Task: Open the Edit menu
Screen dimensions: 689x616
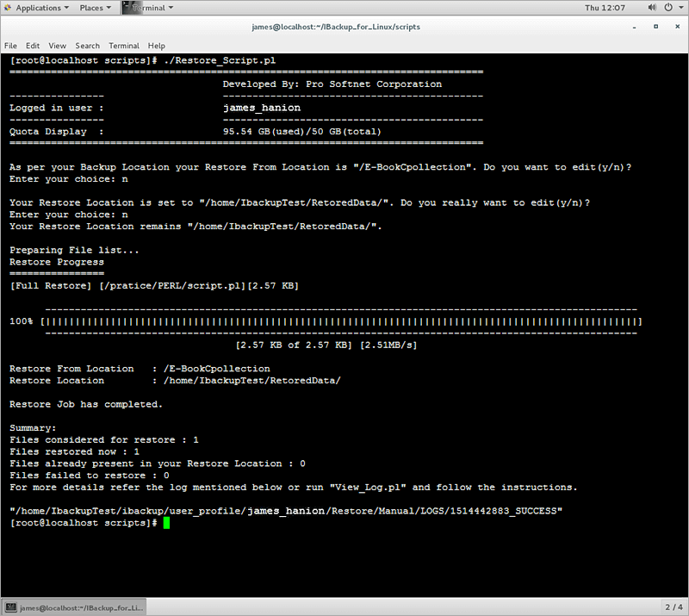Action: (33, 46)
